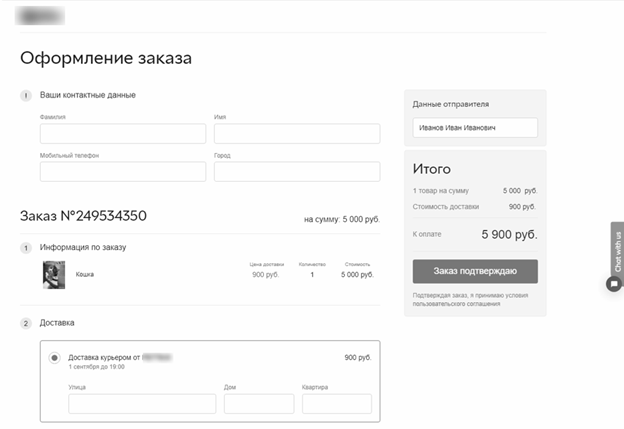Select the Доставка курьером radio button
Viewport: 624px width, 429px height.
point(54,357)
